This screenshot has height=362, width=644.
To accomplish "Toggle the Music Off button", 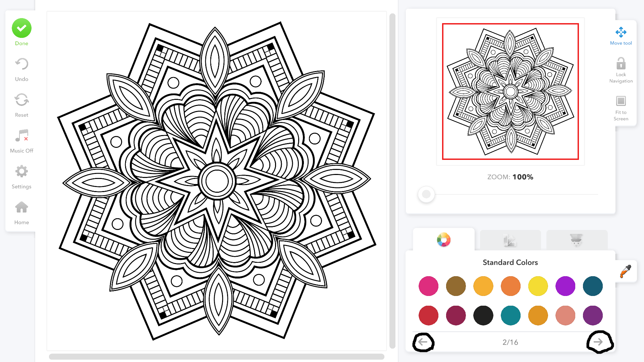I will coord(21,136).
